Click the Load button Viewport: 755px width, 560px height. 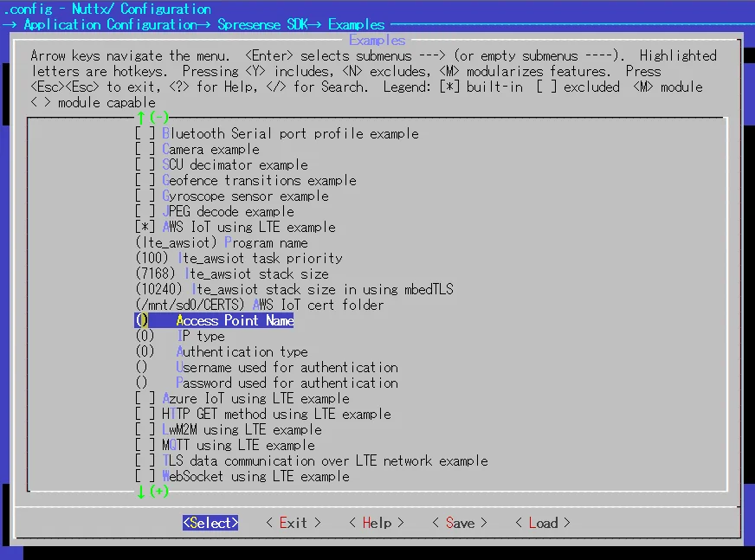click(x=543, y=523)
